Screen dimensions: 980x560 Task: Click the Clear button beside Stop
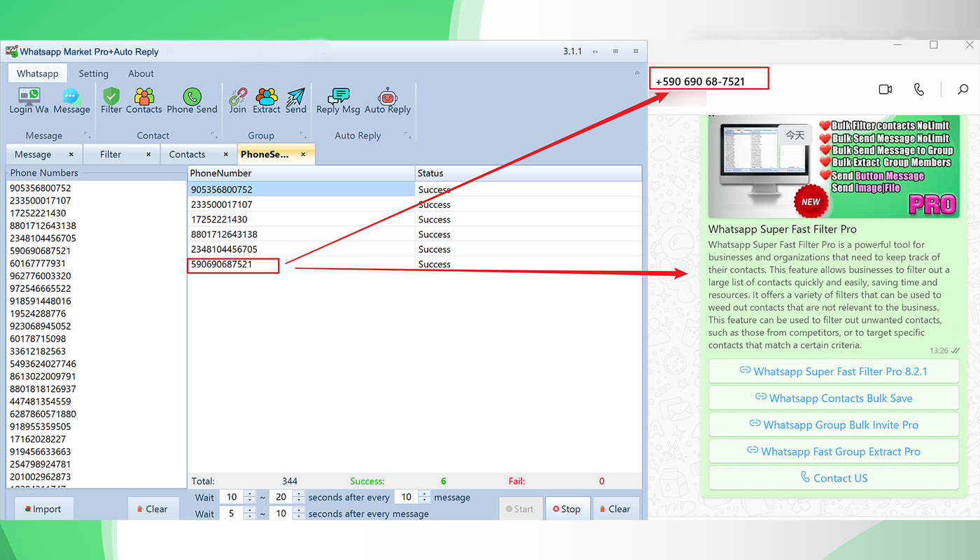tap(615, 509)
